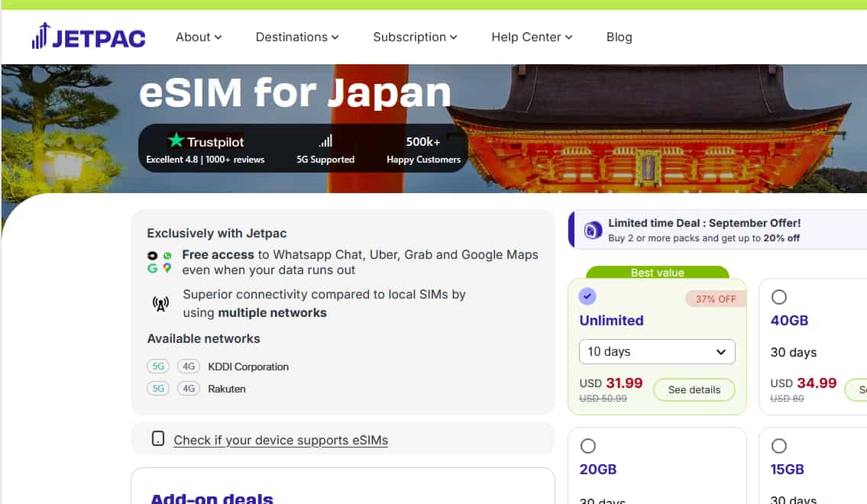
Task: Click the Best value label
Action: [658, 273]
